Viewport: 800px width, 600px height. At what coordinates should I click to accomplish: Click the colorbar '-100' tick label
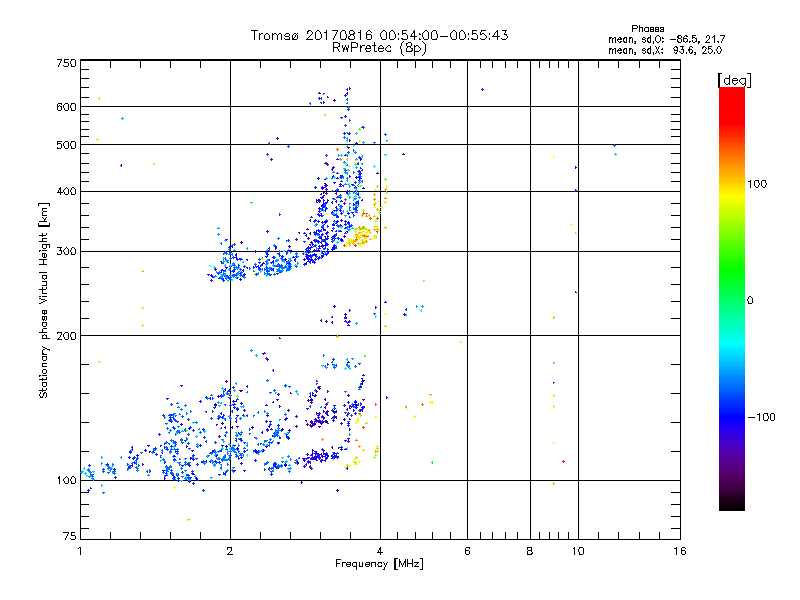[762, 417]
